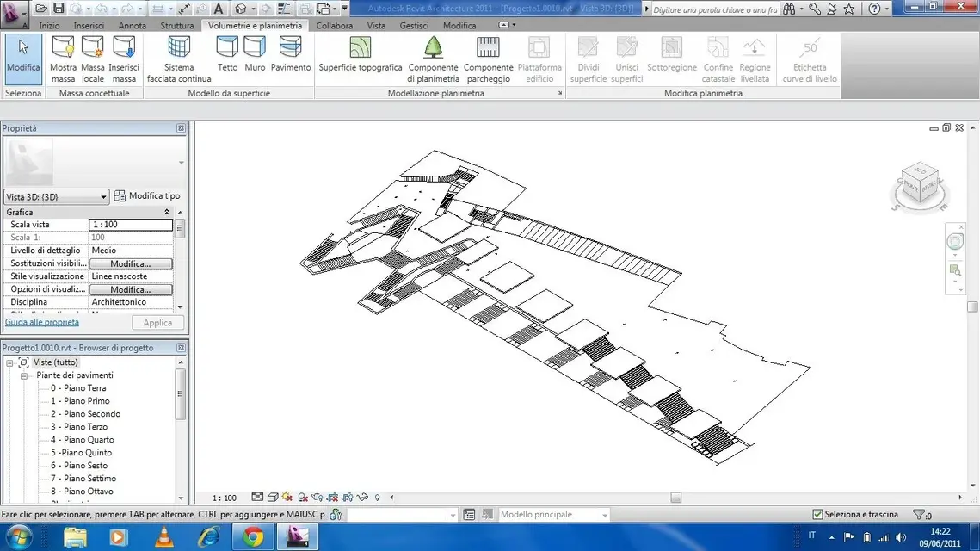
Task: Switch to the Collabora ribbon tab
Action: [335, 26]
